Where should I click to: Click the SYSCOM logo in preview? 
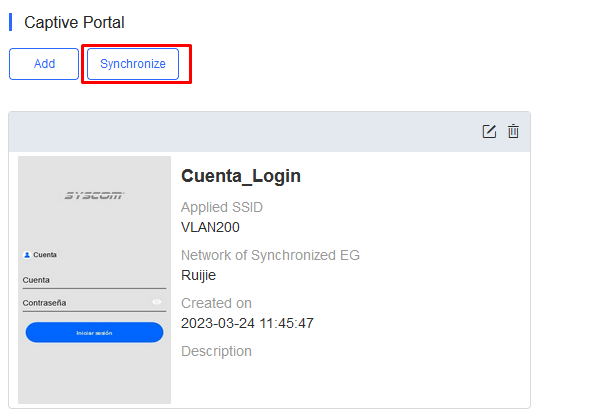94,195
